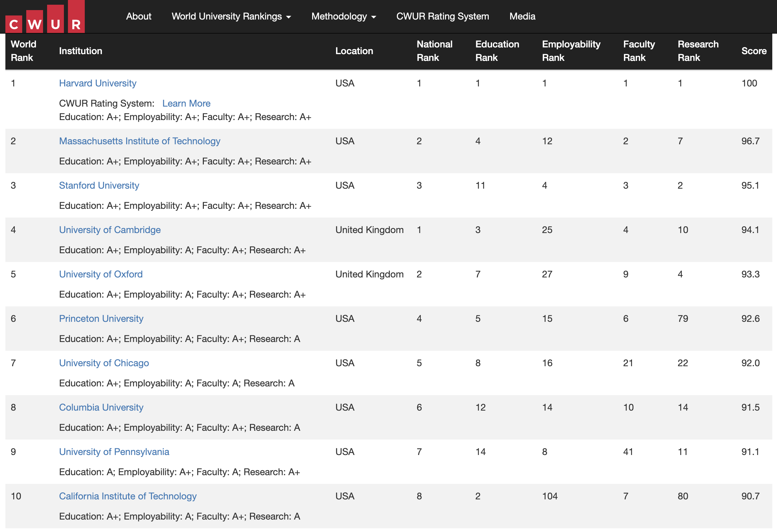Click Chicago's faculty rank 21
777x532 pixels.
(x=628, y=363)
